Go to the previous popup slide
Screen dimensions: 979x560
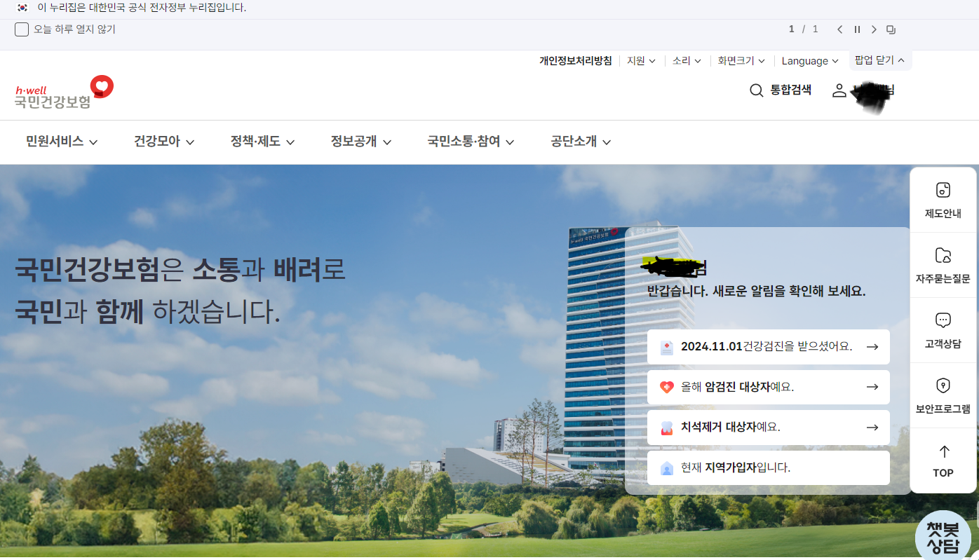[839, 29]
